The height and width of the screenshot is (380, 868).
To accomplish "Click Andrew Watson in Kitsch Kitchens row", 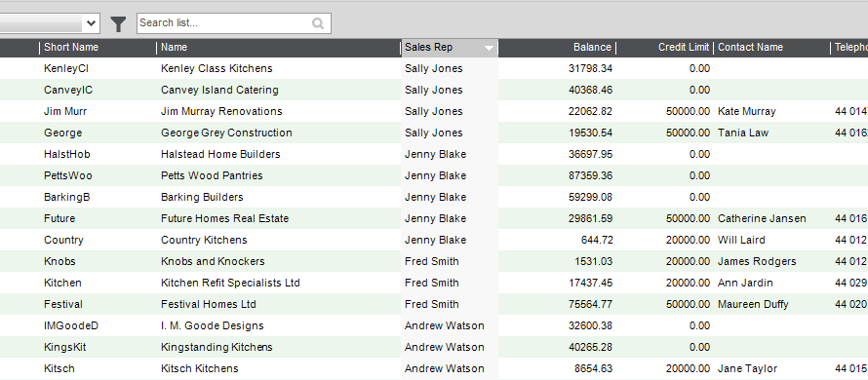I will point(445,368).
